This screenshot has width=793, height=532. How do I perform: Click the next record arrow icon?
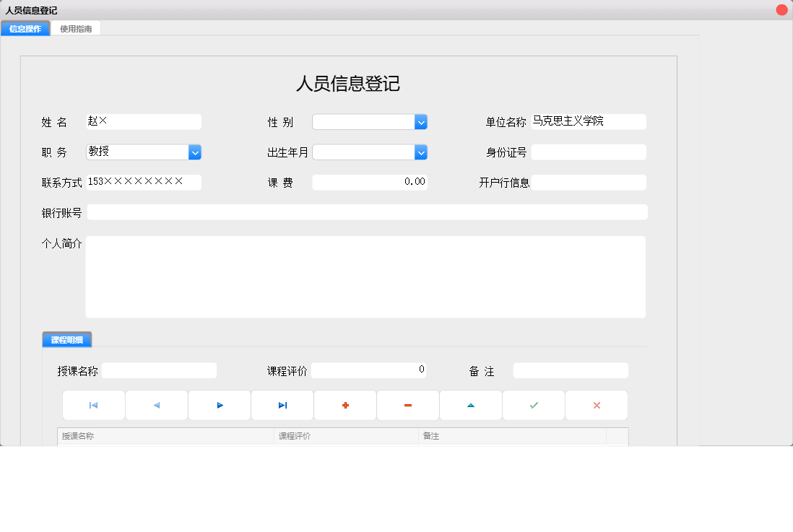[219, 405]
